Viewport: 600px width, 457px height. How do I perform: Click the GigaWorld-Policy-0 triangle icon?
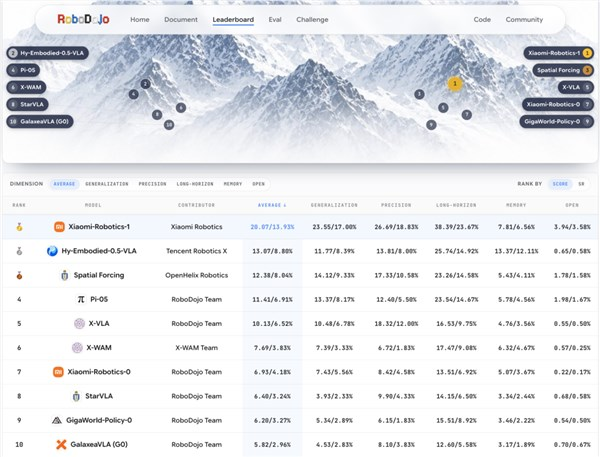pos(57,420)
